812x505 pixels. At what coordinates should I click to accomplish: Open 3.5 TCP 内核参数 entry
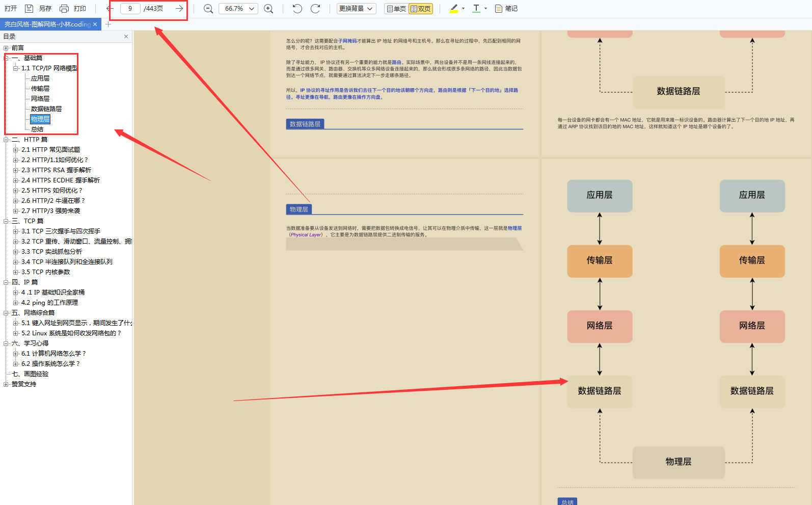pyautogui.click(x=46, y=272)
